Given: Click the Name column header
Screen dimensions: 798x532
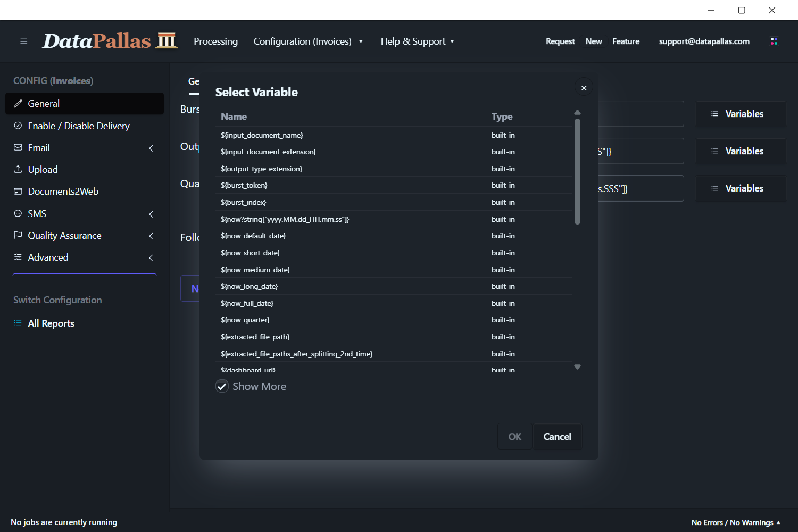Looking at the screenshot, I should pyautogui.click(x=234, y=117).
